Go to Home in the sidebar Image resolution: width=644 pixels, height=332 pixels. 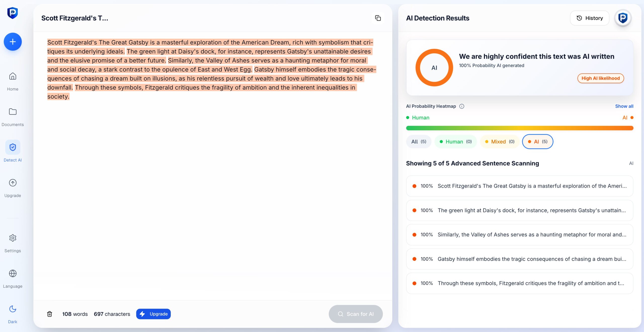coord(13,76)
